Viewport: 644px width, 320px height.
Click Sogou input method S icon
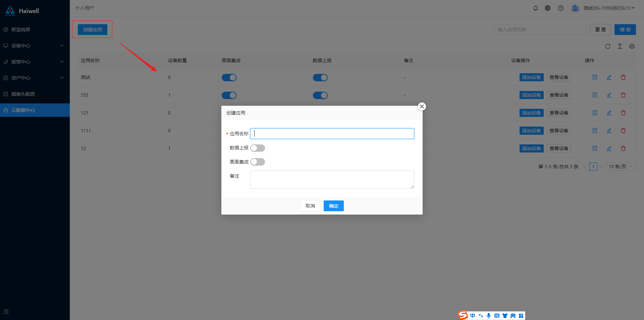[x=463, y=315]
